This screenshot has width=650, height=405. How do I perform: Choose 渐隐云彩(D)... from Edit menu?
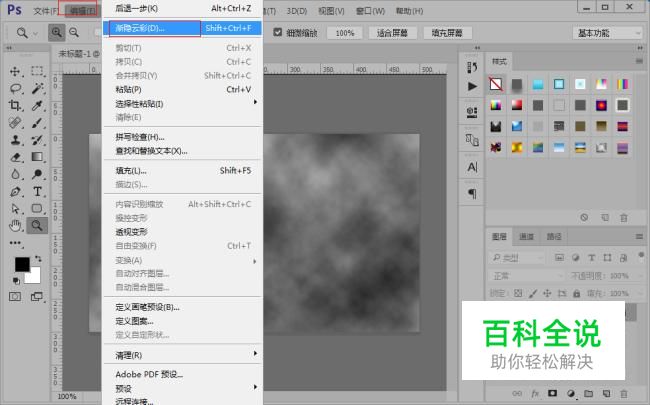click(183, 28)
